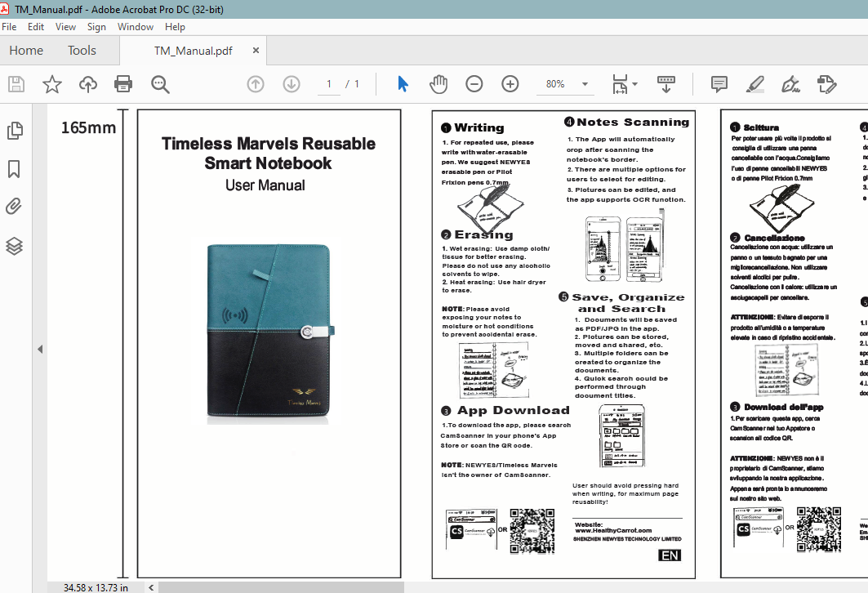Click the 'Download dell'app' heading
The image size is (868, 593).
tap(783, 407)
